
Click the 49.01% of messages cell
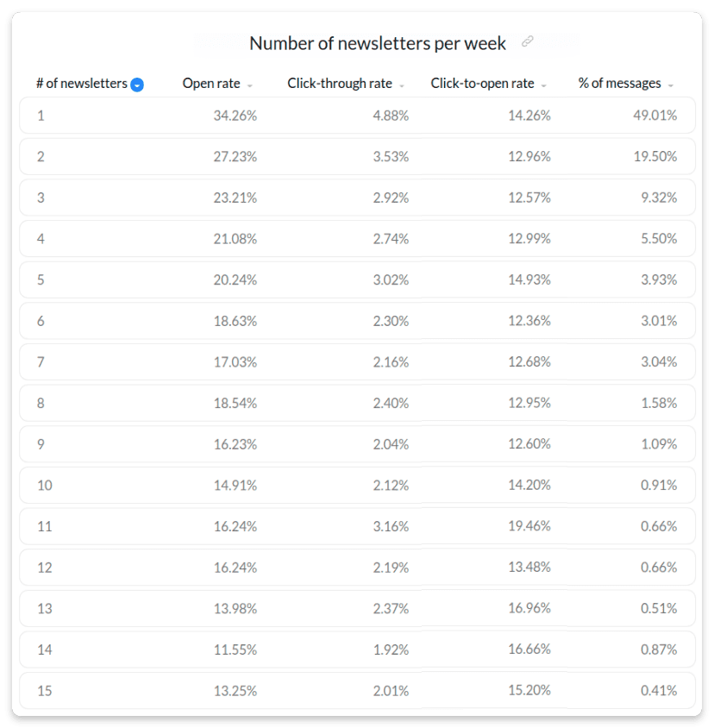coord(654,116)
